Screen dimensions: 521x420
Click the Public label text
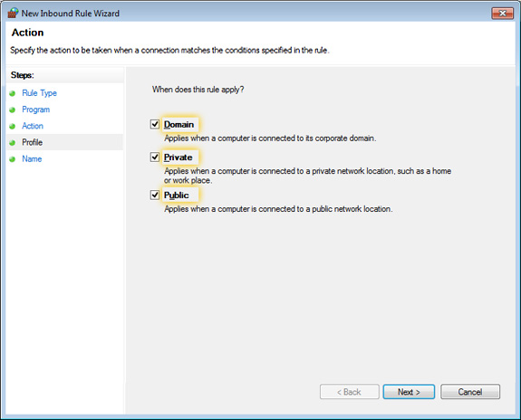tap(177, 196)
